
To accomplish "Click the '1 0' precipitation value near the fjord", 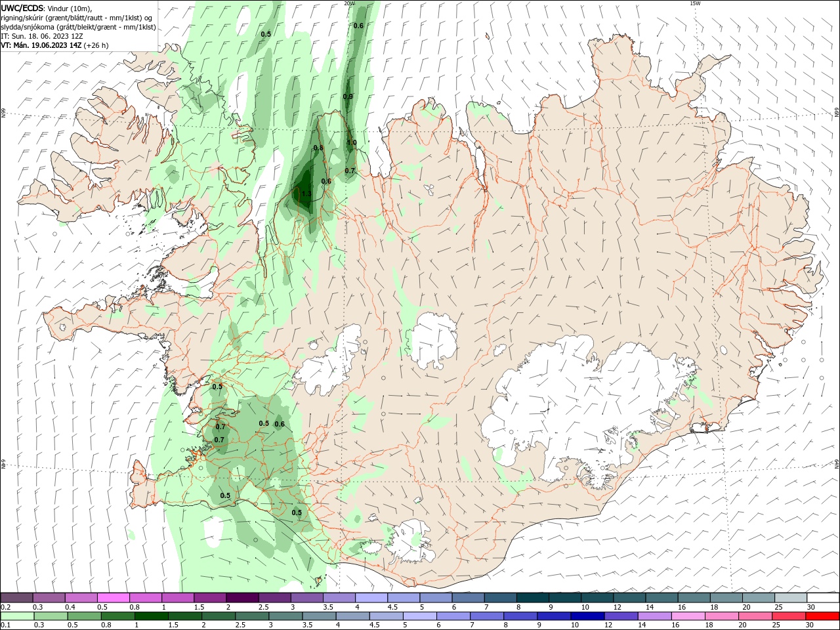I will point(352,142).
